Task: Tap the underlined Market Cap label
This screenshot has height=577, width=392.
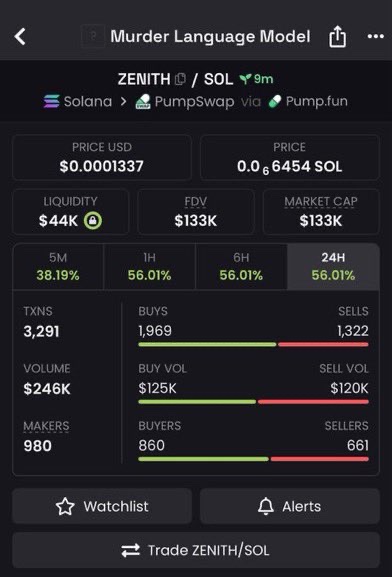Action: coord(321,202)
